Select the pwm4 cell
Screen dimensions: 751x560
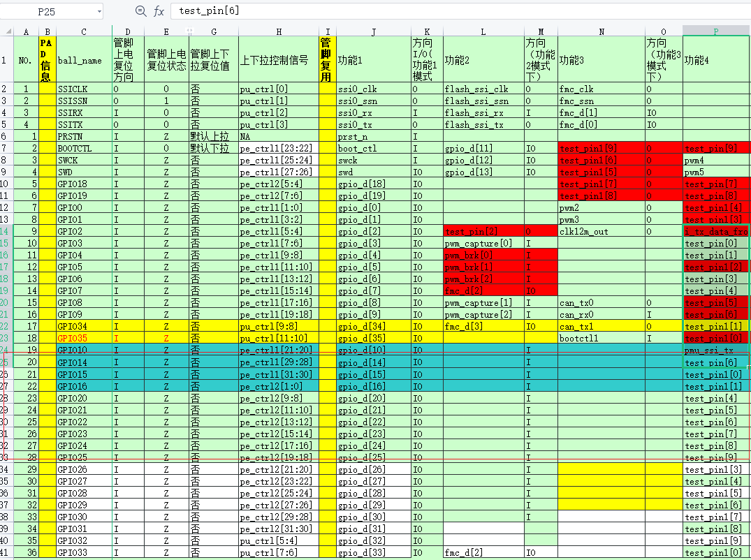point(716,160)
